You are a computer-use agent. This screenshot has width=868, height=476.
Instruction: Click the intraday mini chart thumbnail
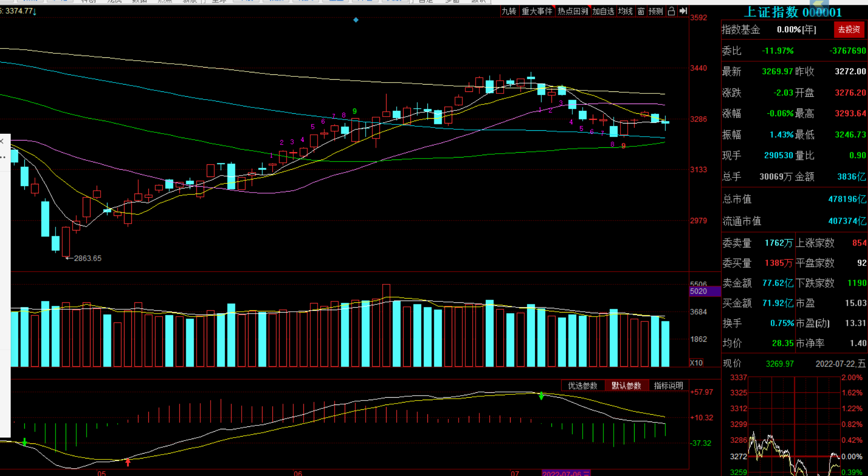(795, 426)
